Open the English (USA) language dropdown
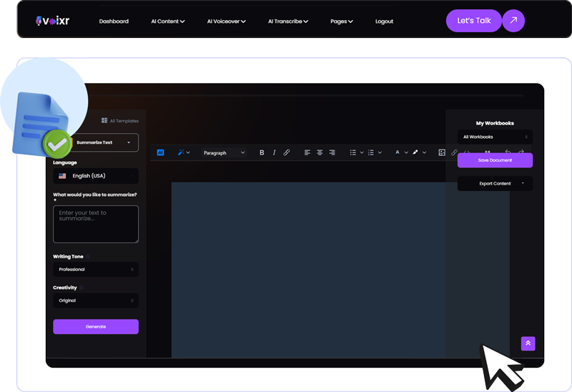 pyautogui.click(x=96, y=176)
